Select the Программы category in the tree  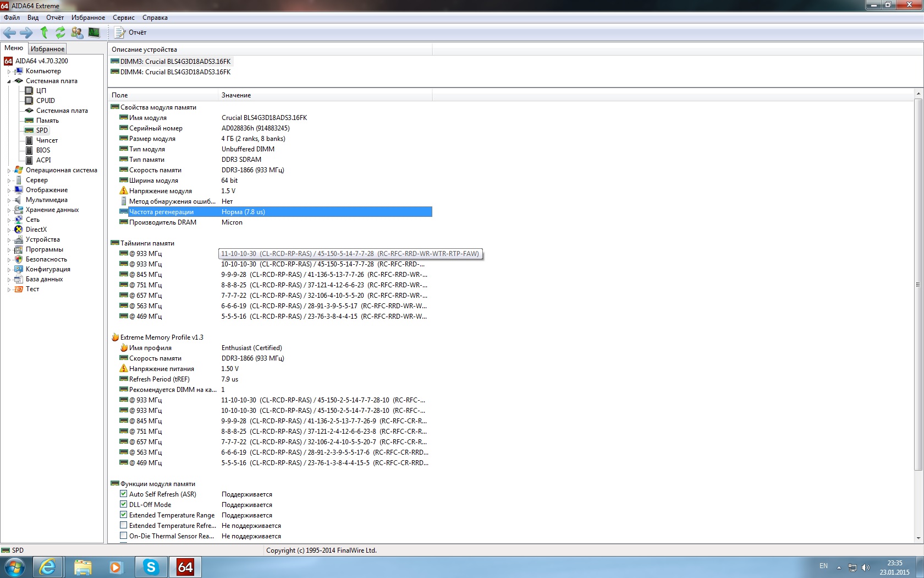[x=45, y=249]
